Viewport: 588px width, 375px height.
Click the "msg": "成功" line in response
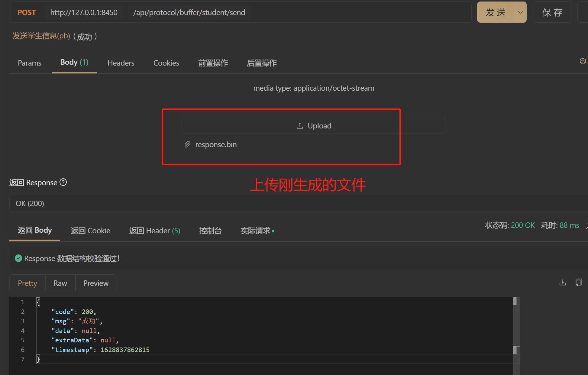(x=77, y=321)
